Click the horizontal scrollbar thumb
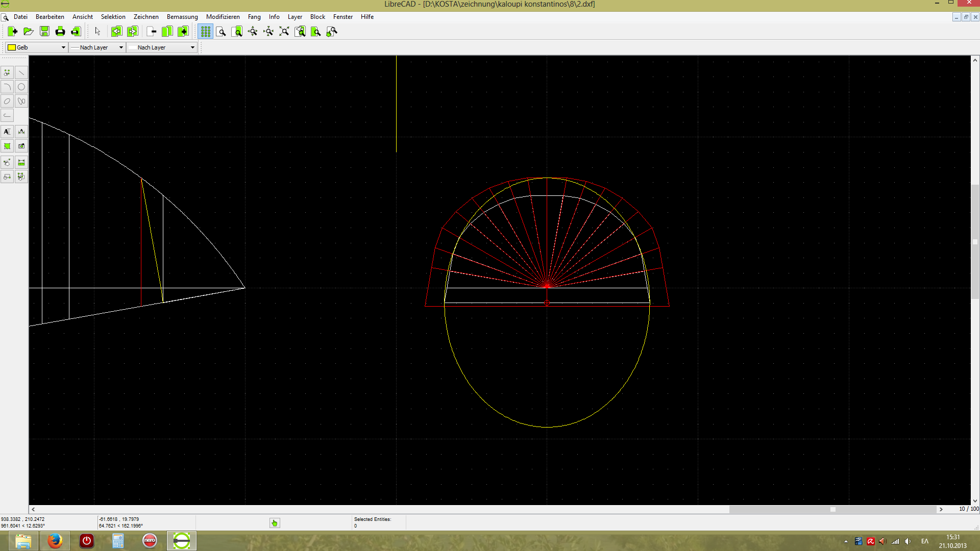980x551 pixels. 832,509
